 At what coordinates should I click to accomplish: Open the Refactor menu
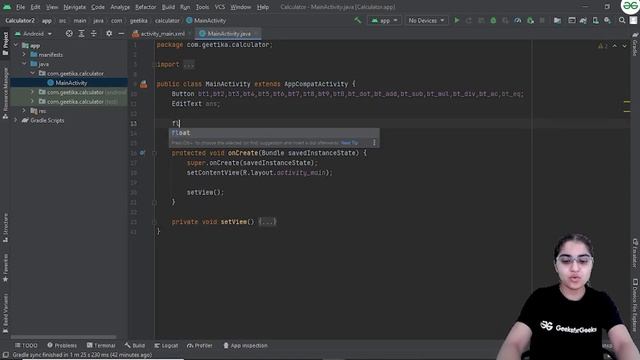pyautogui.click(x=146, y=7)
